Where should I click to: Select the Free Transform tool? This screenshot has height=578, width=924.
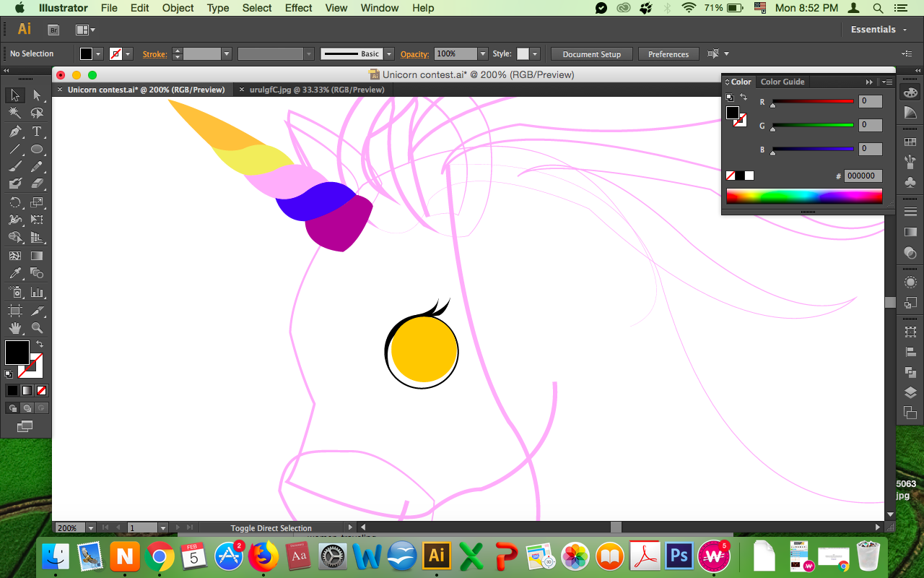(x=37, y=220)
